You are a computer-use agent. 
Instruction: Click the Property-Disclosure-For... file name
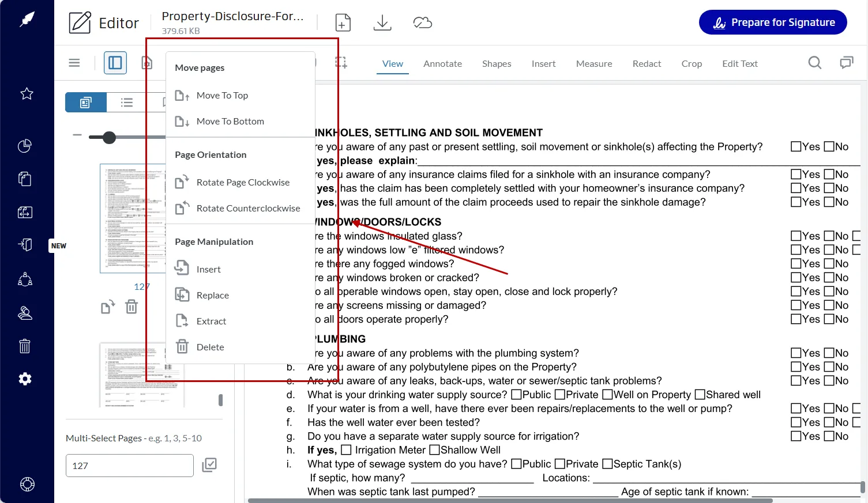232,16
